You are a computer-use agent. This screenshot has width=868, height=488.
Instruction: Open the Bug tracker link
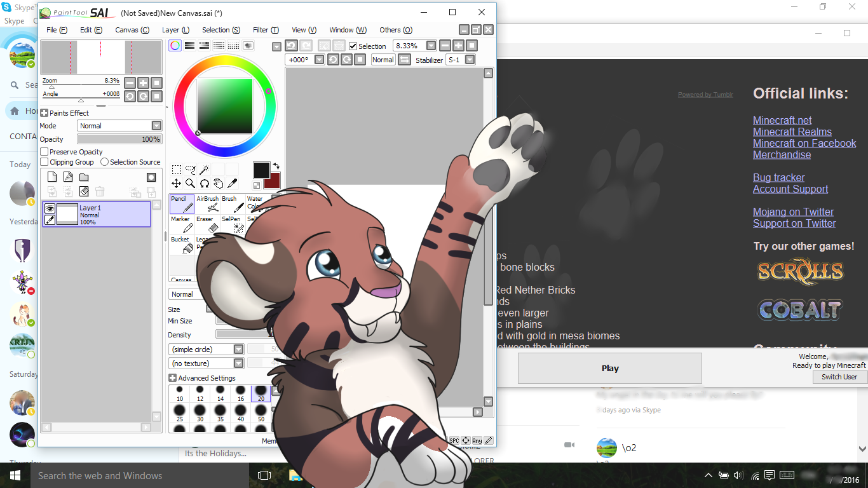(x=779, y=177)
